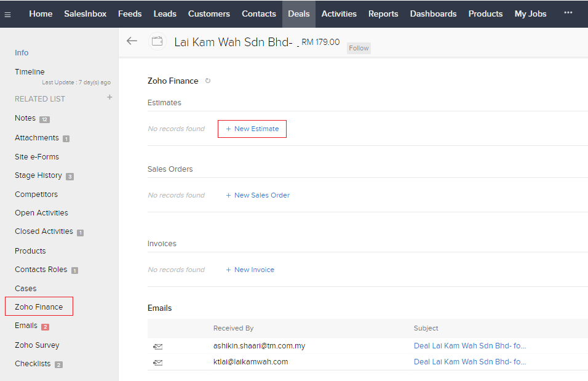Click the deal wallet icon

pyautogui.click(x=157, y=41)
